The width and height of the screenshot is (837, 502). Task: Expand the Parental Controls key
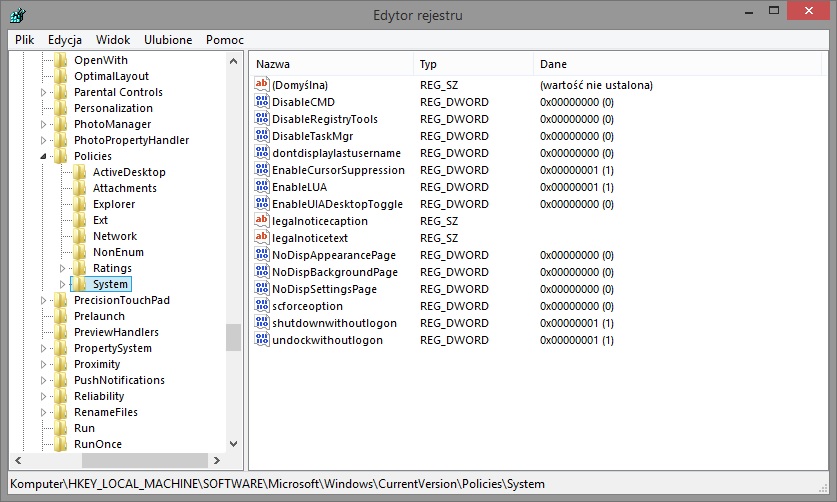pyautogui.click(x=43, y=92)
